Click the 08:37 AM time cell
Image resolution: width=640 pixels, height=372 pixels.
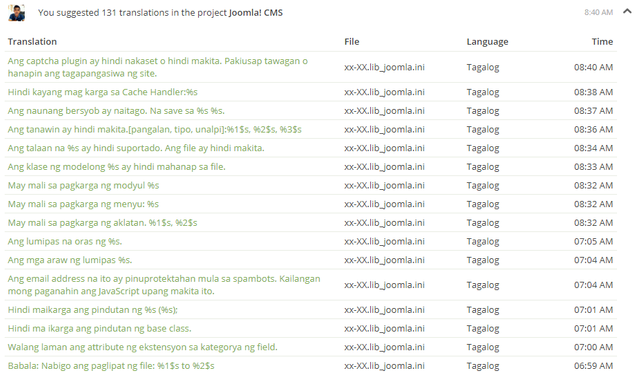[x=593, y=111]
